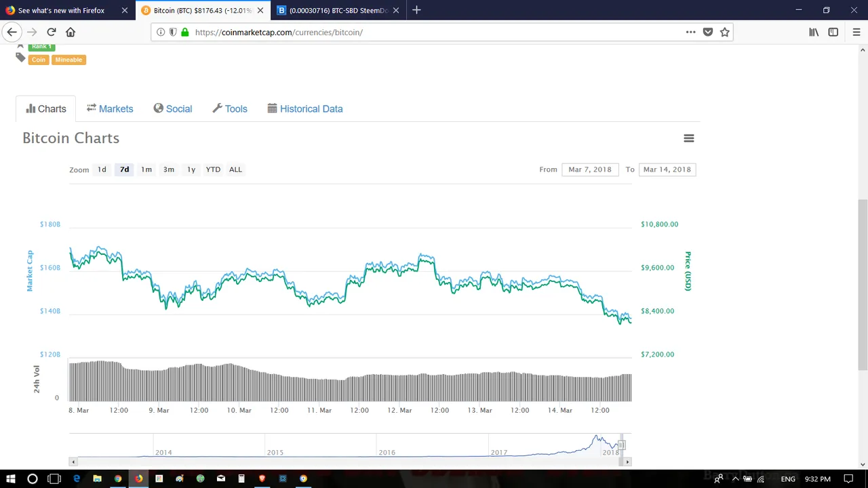Image resolution: width=868 pixels, height=488 pixels.
Task: Open the People icon in the taskbar
Action: [x=718, y=479]
